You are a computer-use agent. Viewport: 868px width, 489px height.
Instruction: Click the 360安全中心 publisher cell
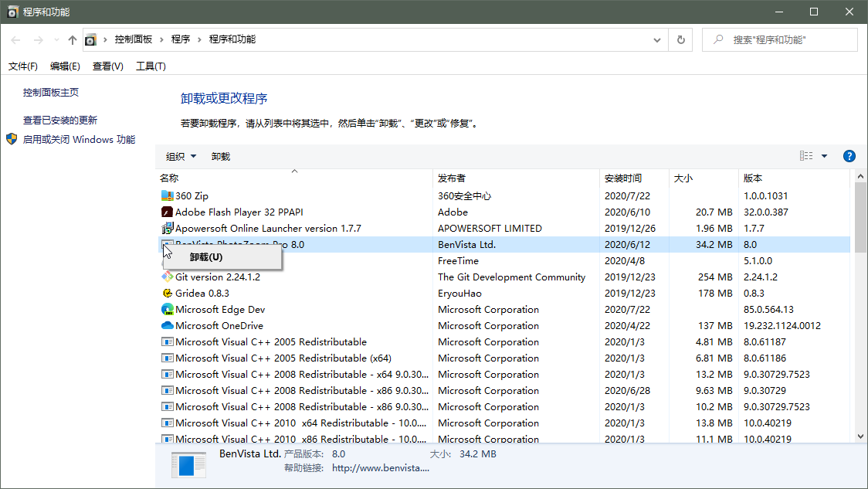[x=464, y=196]
